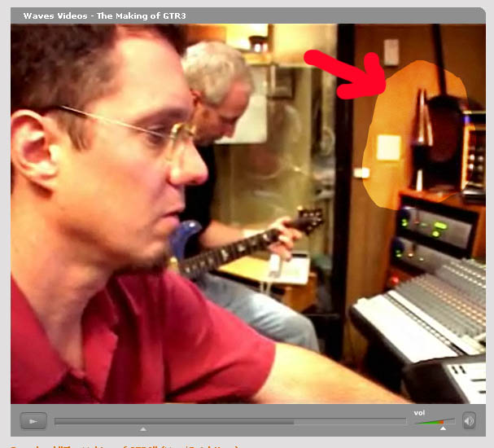Image resolution: width=494 pixels, height=448 pixels.
Task: Click the video progress seek bar
Action: pos(230,421)
